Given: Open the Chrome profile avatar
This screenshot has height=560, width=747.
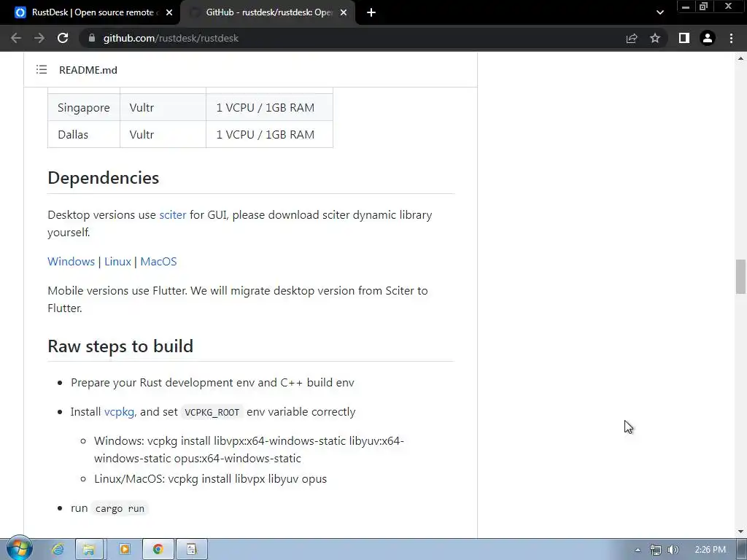Looking at the screenshot, I should (x=708, y=38).
